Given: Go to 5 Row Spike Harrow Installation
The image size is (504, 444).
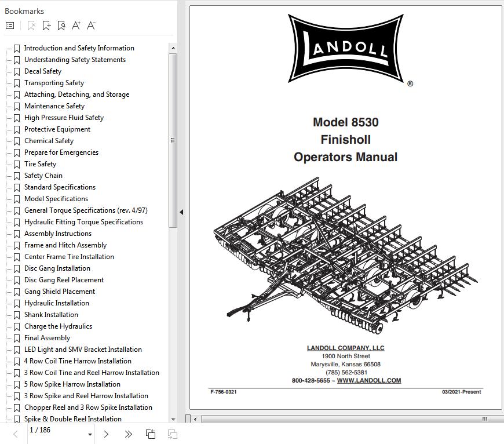Looking at the screenshot, I should pos(72,384).
